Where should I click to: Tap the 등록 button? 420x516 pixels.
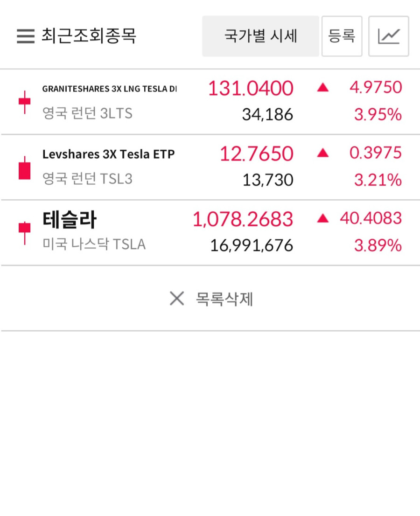(342, 36)
